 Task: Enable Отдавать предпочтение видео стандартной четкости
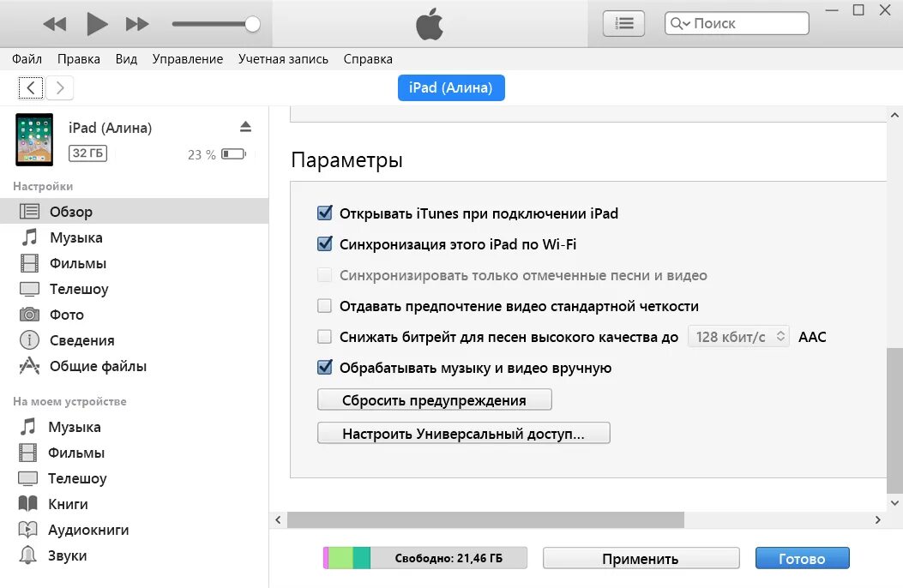tap(324, 305)
